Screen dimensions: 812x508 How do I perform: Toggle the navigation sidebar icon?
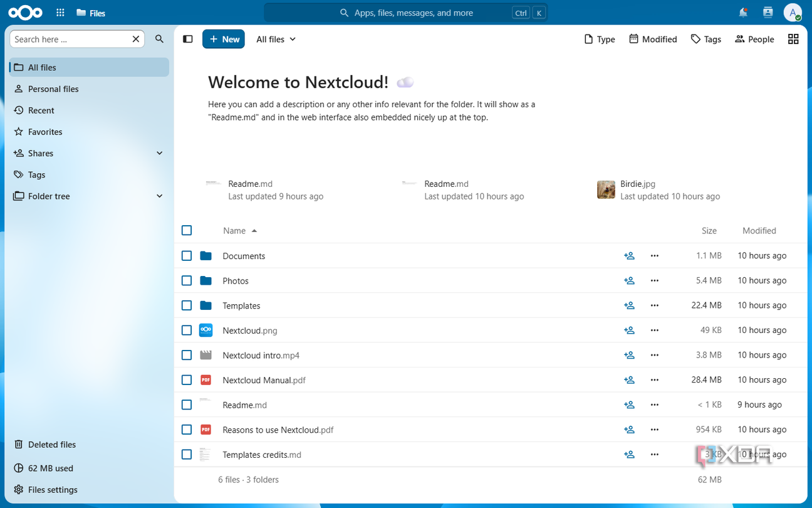(x=187, y=39)
